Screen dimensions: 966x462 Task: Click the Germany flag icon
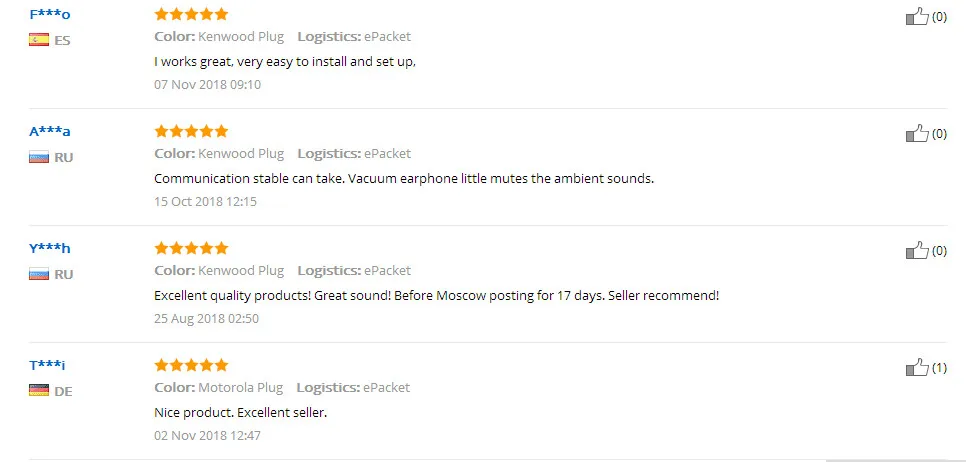click(x=39, y=391)
